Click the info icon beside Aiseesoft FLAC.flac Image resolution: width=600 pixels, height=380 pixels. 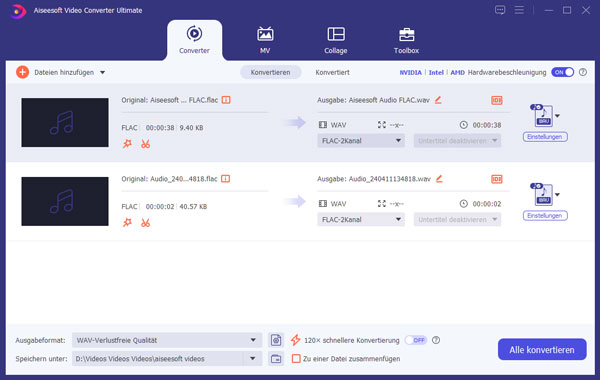point(226,100)
